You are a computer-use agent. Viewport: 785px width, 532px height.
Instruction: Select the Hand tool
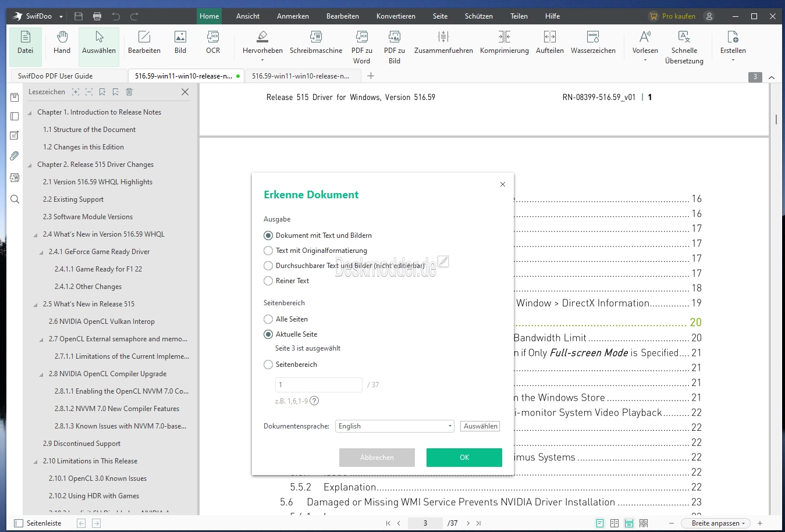(x=62, y=44)
